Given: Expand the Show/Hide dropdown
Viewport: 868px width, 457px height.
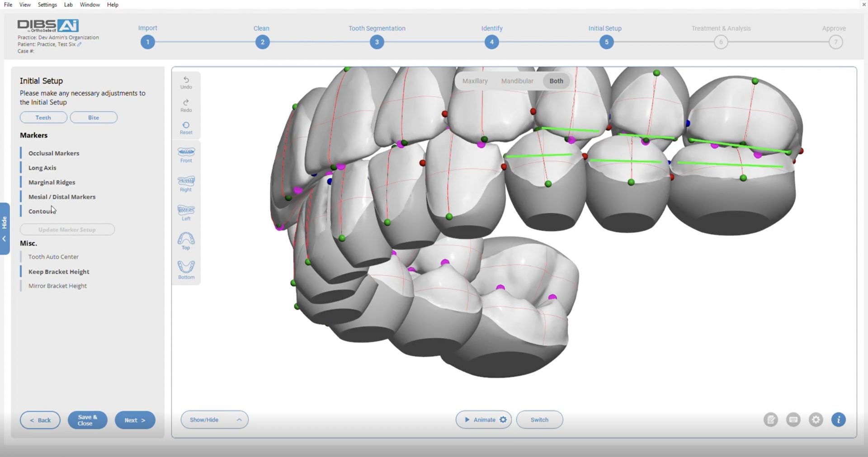Looking at the screenshot, I should click(x=214, y=420).
